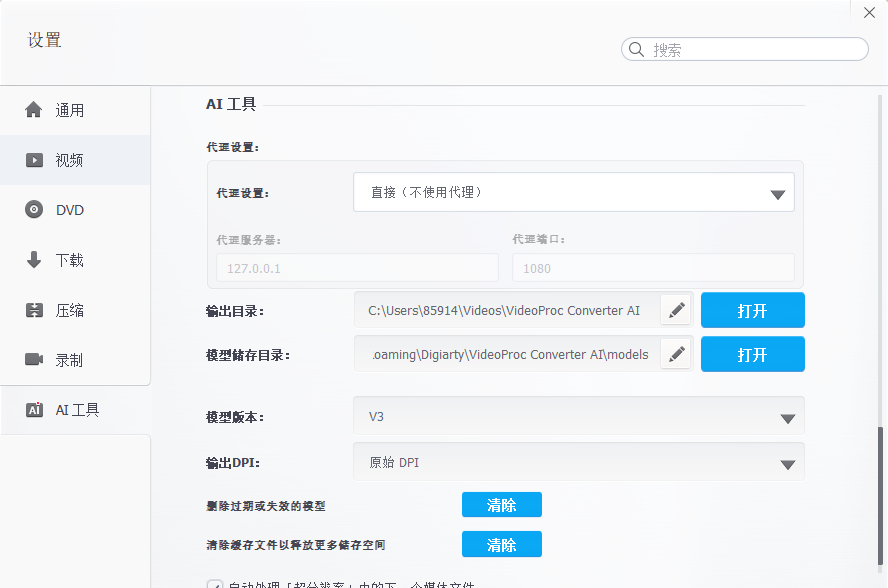Screen dimensions: 888x588
Task: Click the 代理服务器 127.0.0.1 field
Action: pos(357,268)
